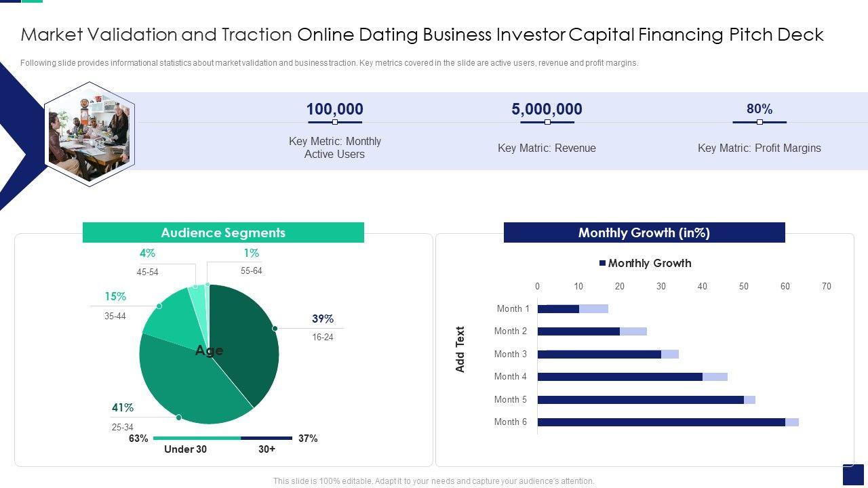
Task: Click the Monthly Growth legend marker square
Action: pyautogui.click(x=602, y=263)
